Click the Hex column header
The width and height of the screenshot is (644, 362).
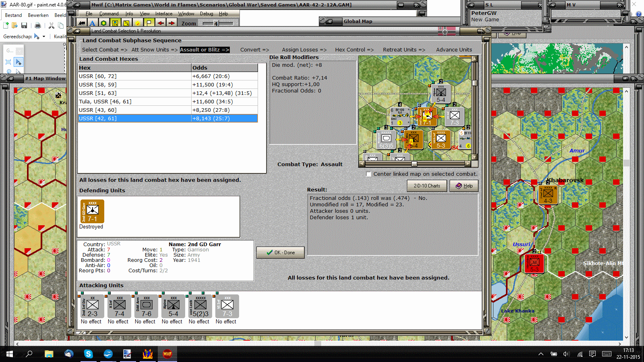pyautogui.click(x=134, y=68)
